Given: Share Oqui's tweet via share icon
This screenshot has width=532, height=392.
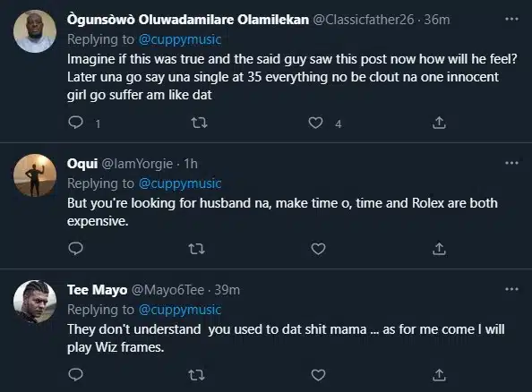Looking at the screenshot, I should click(x=439, y=249).
